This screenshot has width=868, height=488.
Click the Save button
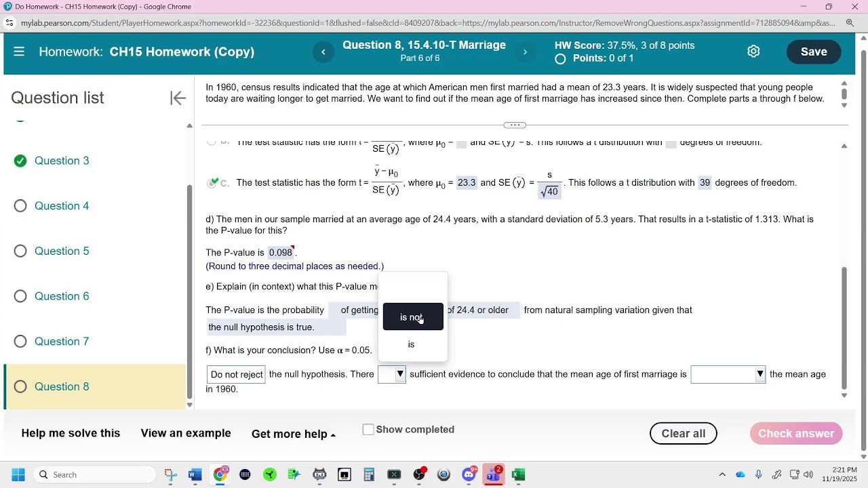[814, 52]
